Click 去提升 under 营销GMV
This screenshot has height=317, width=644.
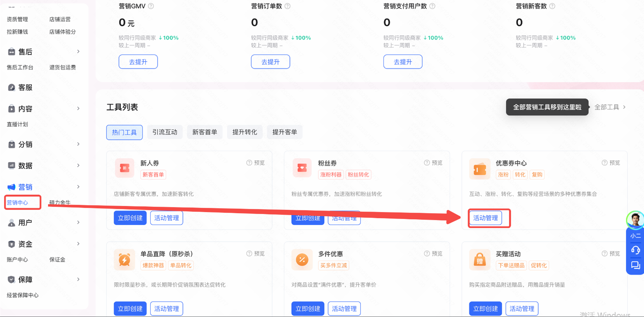tap(138, 62)
